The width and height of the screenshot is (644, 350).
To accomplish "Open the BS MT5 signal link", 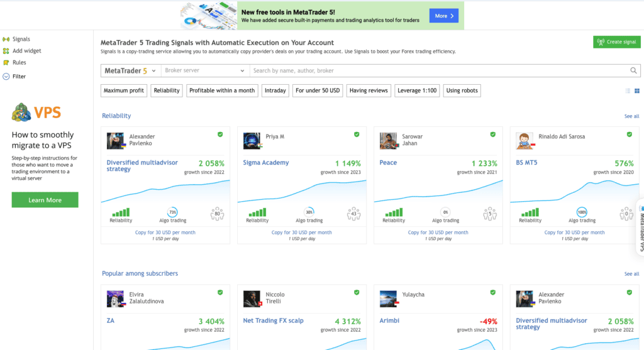I will point(526,163).
